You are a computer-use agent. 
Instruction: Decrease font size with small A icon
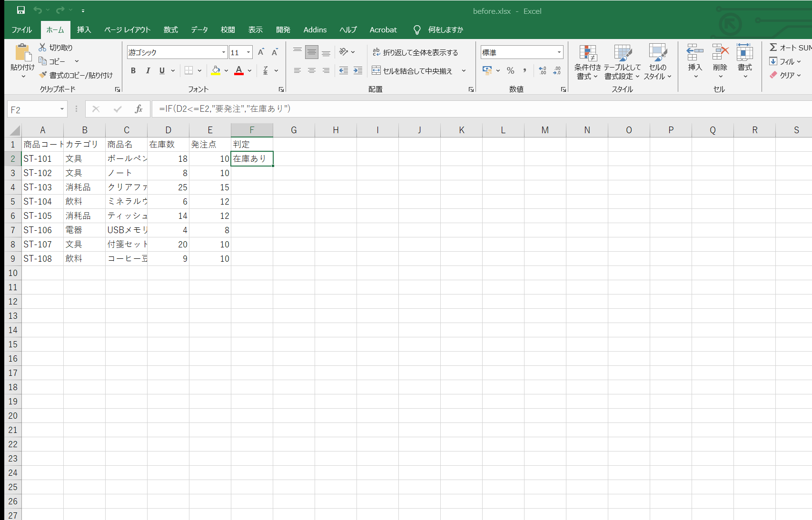point(275,52)
